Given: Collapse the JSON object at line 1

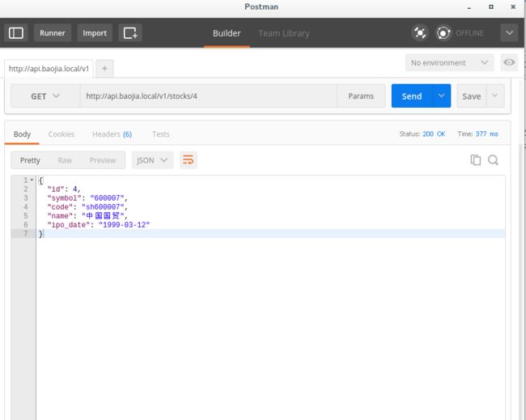Looking at the screenshot, I should click(32, 180).
